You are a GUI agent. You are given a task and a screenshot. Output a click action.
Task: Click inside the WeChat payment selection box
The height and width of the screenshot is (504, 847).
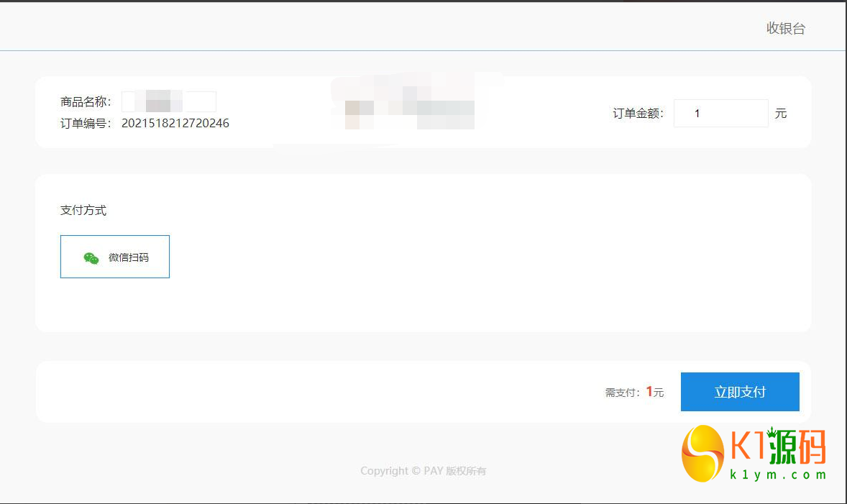(114, 257)
